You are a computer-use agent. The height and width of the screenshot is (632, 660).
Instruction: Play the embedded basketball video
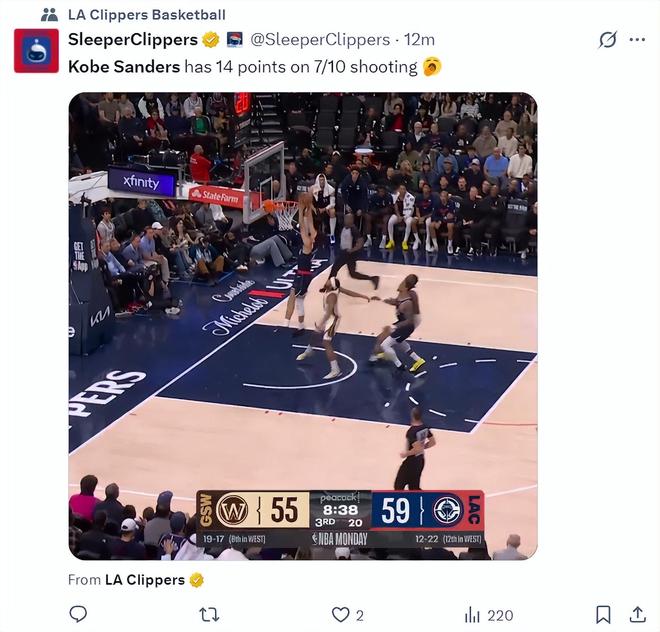pyautogui.click(x=303, y=326)
